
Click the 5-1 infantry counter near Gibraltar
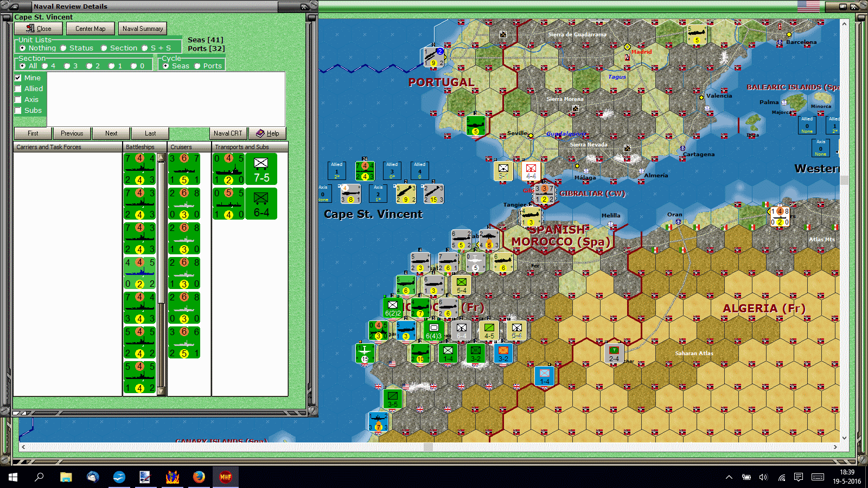click(x=503, y=171)
